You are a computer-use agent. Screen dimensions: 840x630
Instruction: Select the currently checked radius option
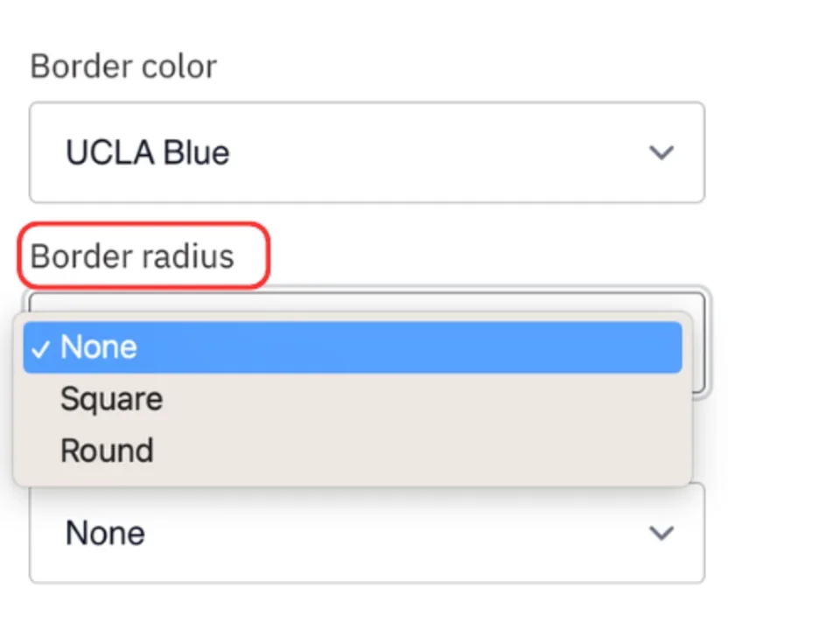click(99, 346)
